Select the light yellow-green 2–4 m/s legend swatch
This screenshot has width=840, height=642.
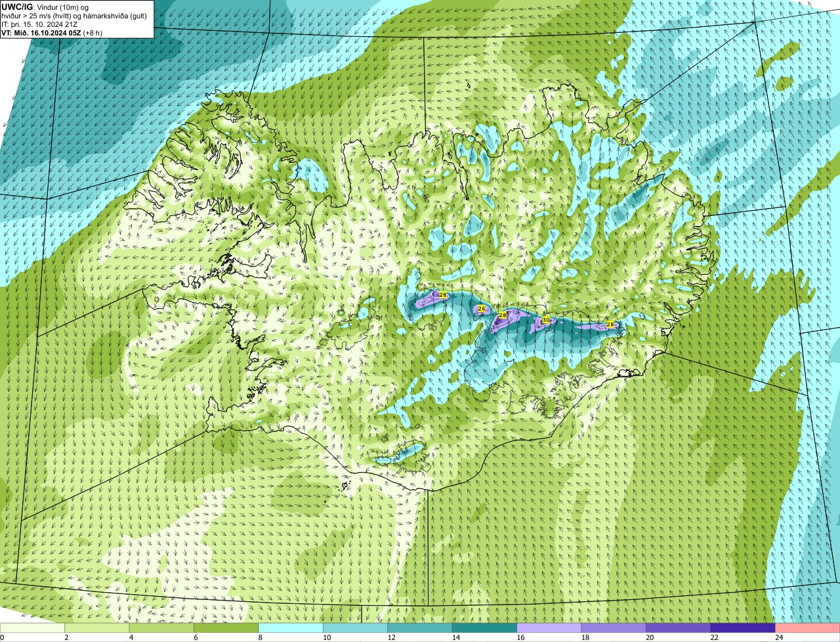pyautogui.click(x=98, y=628)
